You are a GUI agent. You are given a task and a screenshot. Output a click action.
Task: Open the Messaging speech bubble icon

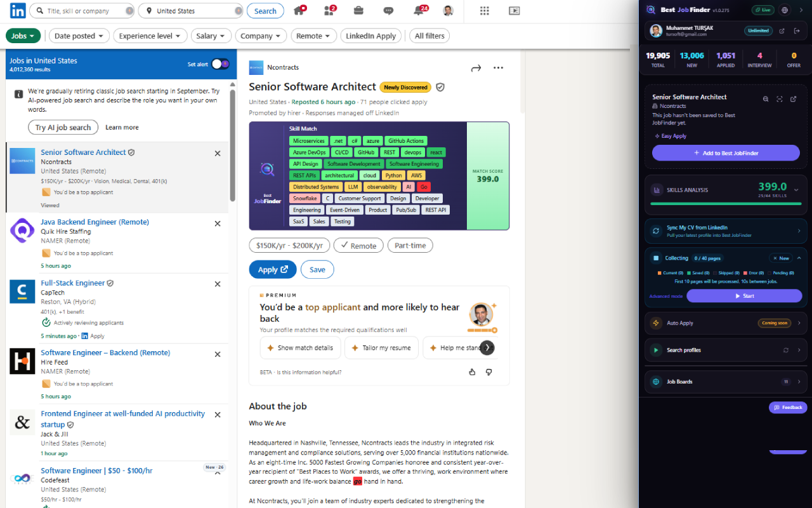pos(388,11)
